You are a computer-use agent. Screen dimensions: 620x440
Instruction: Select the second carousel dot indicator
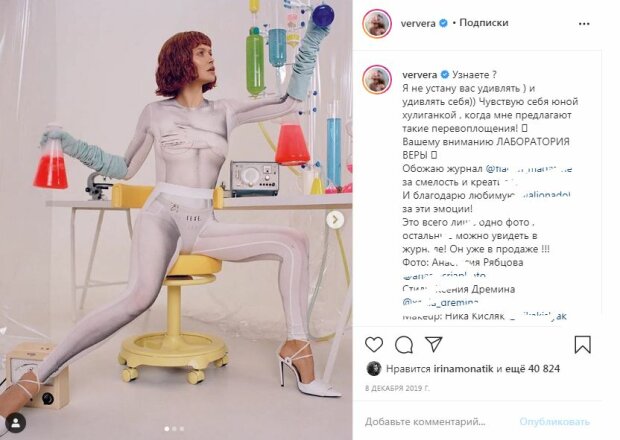click(x=174, y=429)
